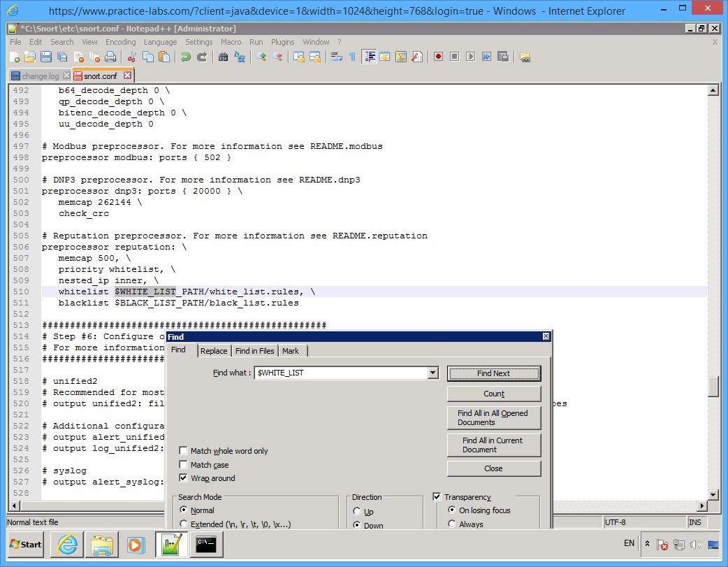Launch Command Prompt from the taskbar

207,545
